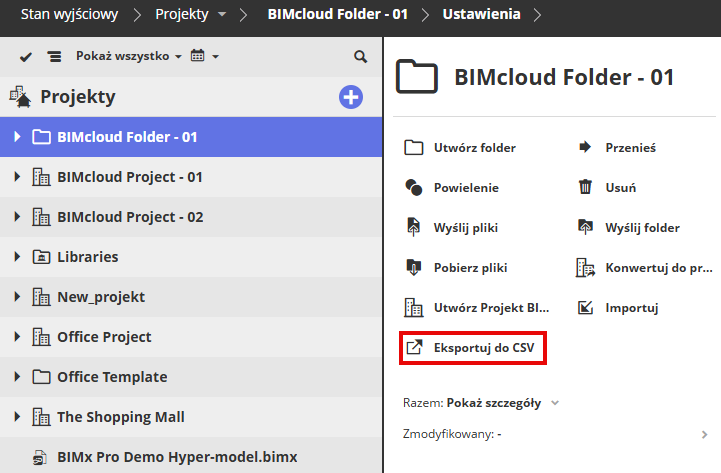
Task: Click Usuń label
Action: click(x=621, y=188)
